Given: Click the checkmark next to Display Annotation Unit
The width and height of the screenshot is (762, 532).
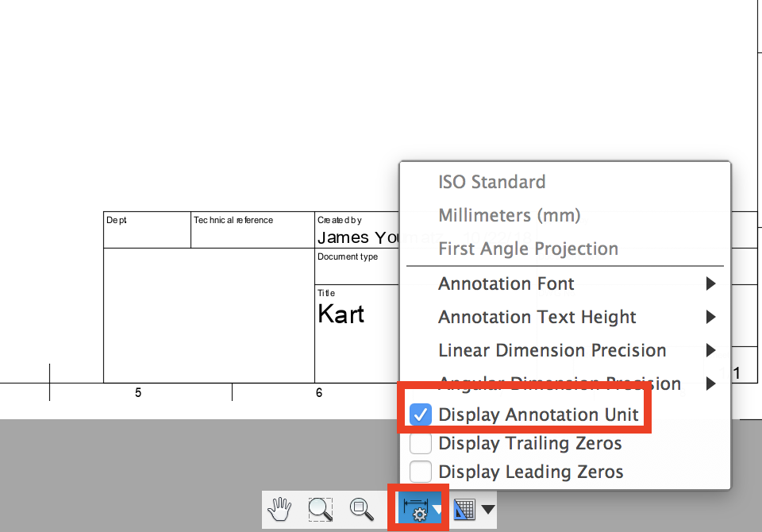Looking at the screenshot, I should pyautogui.click(x=420, y=414).
